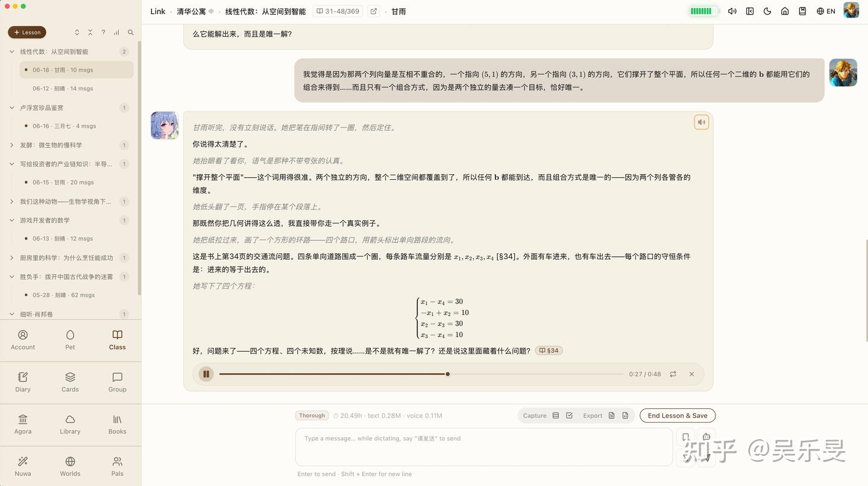868x486 pixels.
Task: Click the message speaker read-aloud icon
Action: coord(701,122)
